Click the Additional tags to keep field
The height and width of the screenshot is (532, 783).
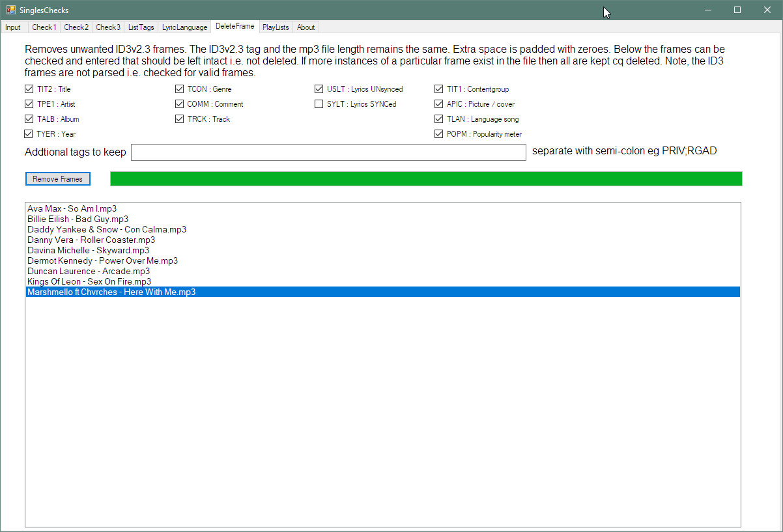coord(328,152)
